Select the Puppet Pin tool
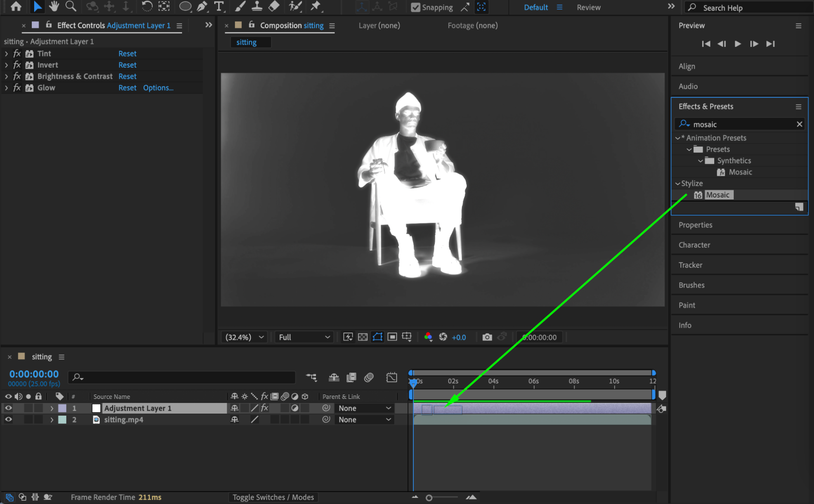This screenshot has width=814, height=504. pos(316,7)
